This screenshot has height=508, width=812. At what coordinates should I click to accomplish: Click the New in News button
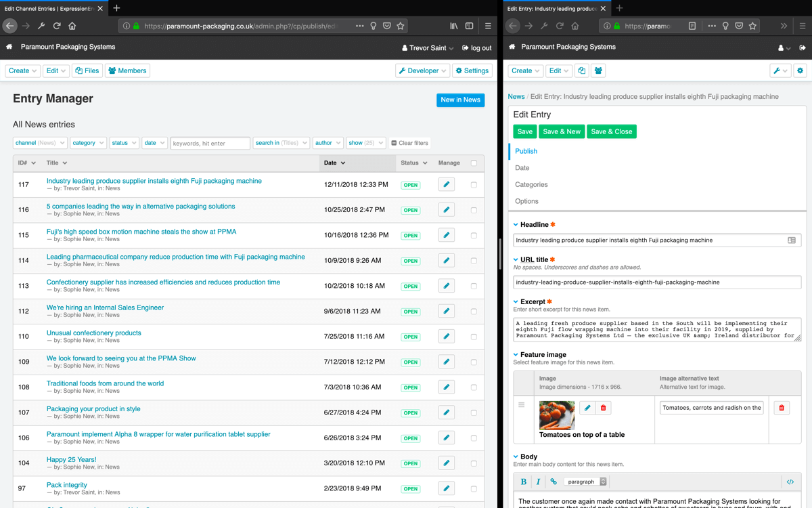tap(460, 100)
